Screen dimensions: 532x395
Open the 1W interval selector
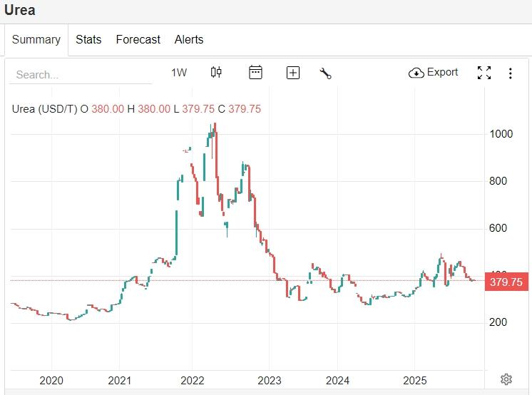pos(179,73)
